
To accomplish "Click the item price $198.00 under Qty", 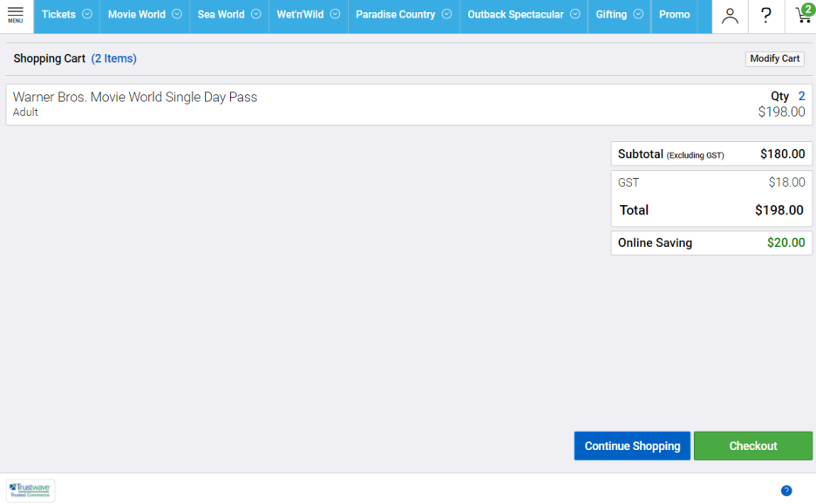I will [x=782, y=112].
